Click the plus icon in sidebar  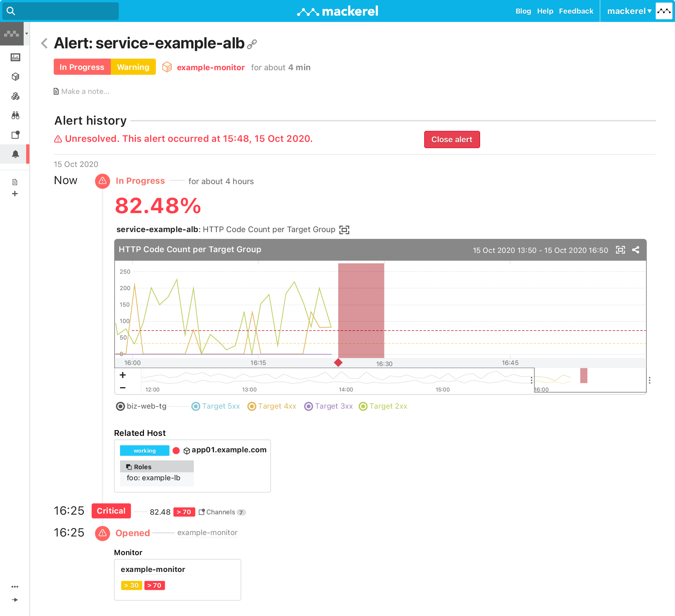(15, 194)
